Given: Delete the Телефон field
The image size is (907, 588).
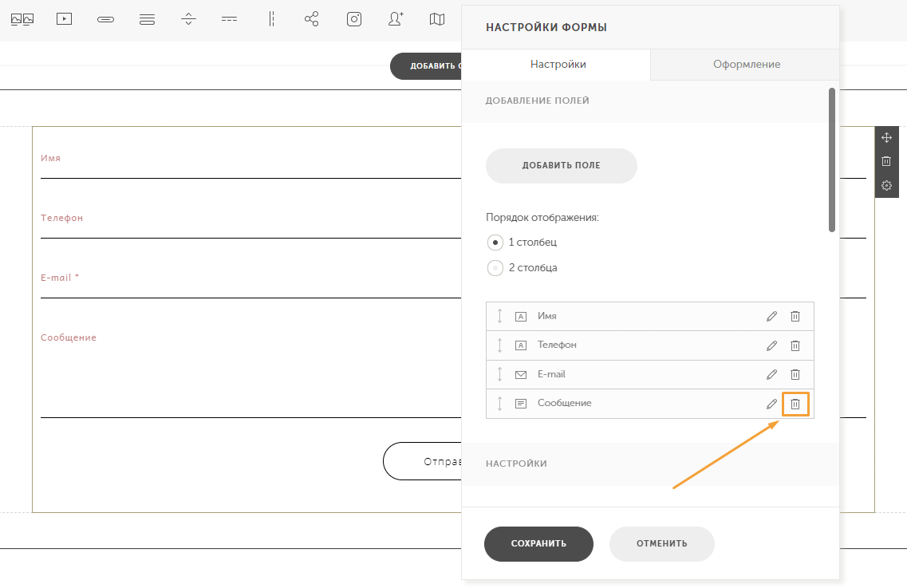Looking at the screenshot, I should (x=795, y=345).
